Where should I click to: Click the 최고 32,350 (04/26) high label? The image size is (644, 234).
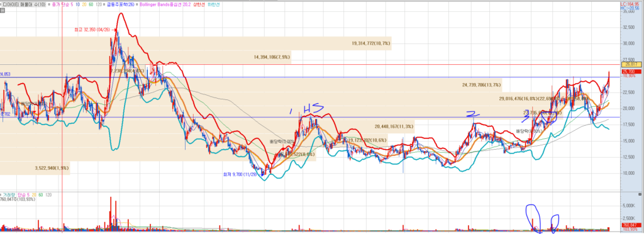tap(92, 30)
